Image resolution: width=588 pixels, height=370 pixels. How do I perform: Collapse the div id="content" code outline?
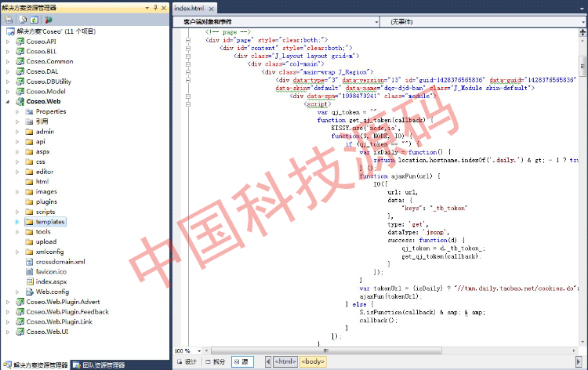(188, 48)
